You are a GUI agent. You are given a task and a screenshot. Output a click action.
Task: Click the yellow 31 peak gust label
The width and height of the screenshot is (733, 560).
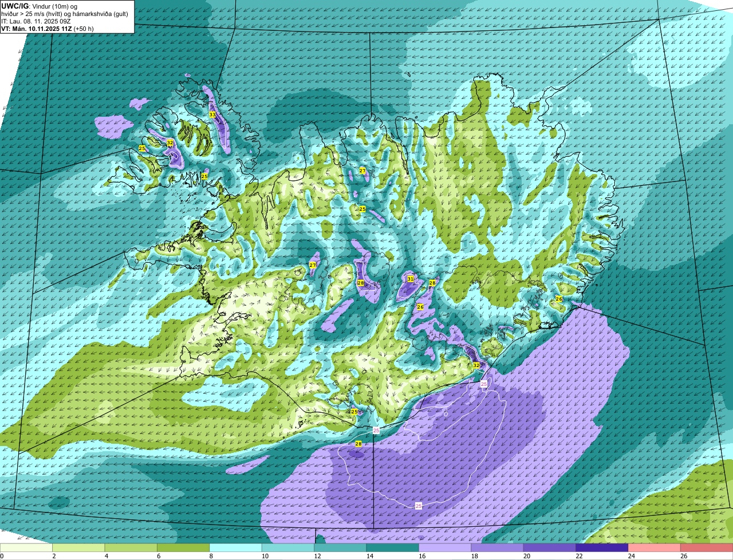pyautogui.click(x=411, y=279)
